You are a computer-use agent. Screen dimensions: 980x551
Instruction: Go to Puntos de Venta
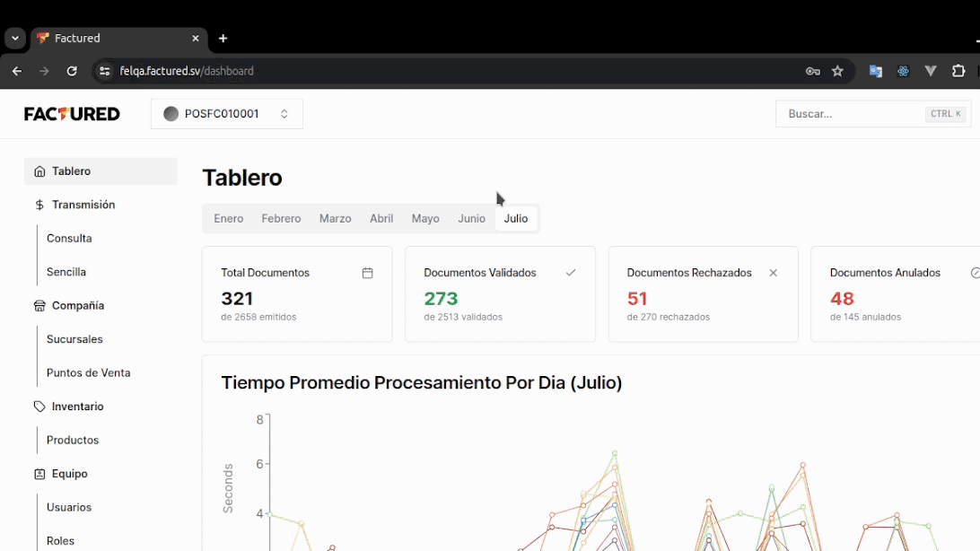pyautogui.click(x=88, y=373)
